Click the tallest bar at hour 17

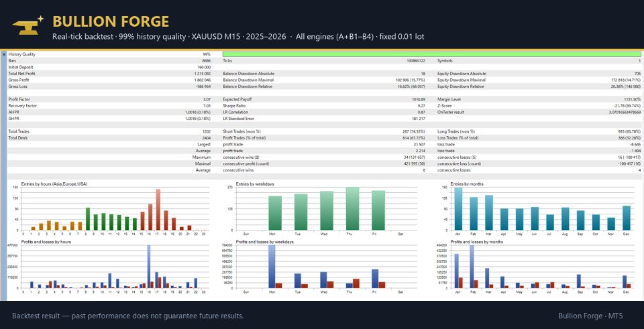158,210
